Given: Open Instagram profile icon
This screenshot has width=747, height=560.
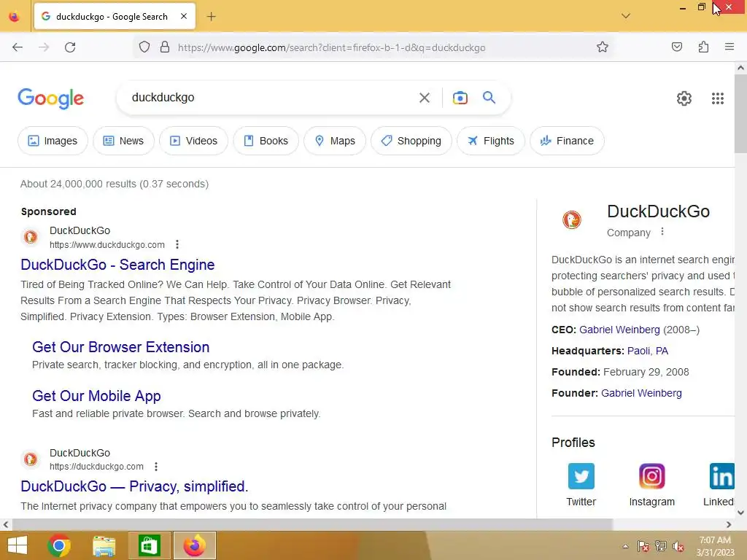Looking at the screenshot, I should (651, 476).
